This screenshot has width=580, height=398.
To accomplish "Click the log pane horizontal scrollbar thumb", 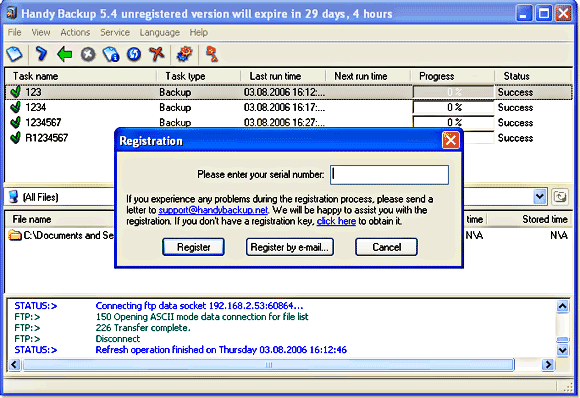I will [x=269, y=365].
